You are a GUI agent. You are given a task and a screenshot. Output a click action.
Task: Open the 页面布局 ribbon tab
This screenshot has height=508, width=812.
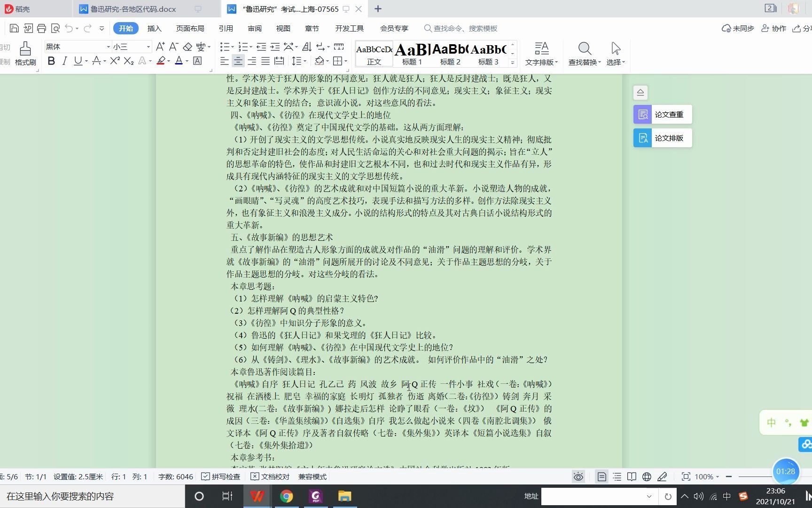pos(190,28)
